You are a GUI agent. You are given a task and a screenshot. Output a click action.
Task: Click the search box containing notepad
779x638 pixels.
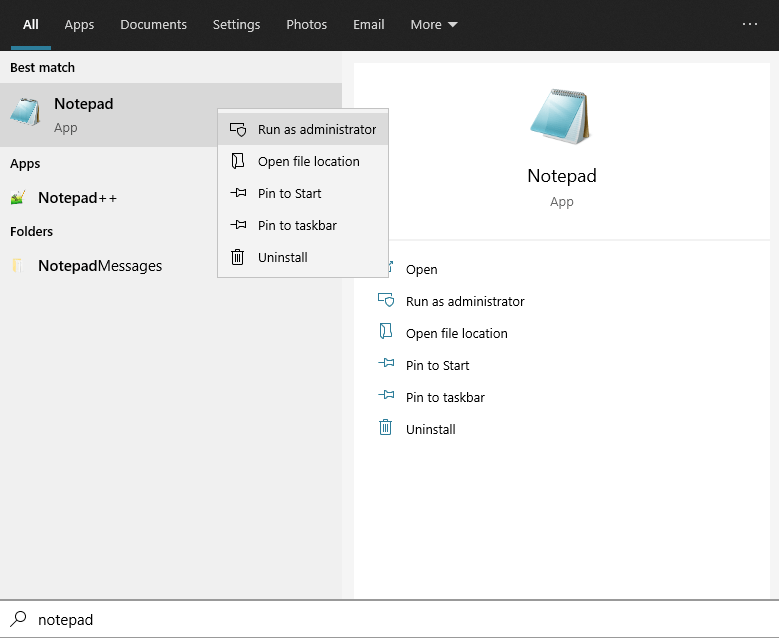(400, 620)
